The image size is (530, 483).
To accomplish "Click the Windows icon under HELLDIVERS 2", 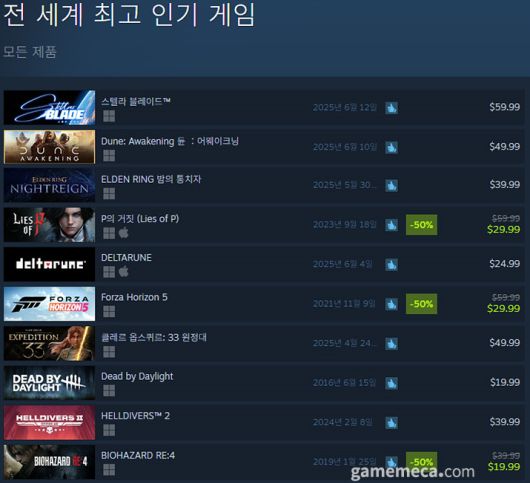I will point(109,430).
